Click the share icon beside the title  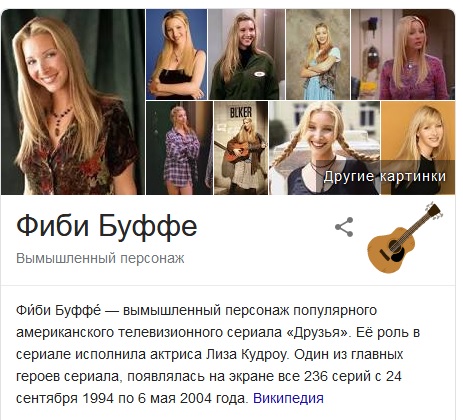pos(344,227)
